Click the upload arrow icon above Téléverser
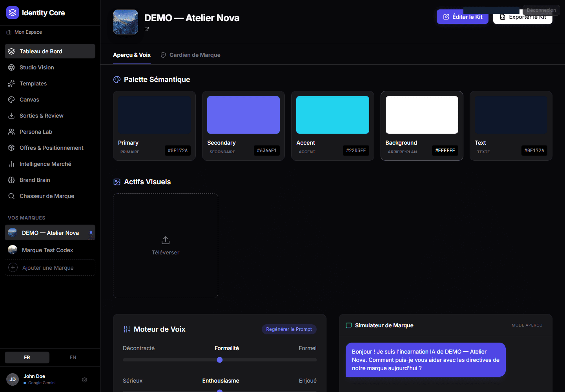565x392 pixels. 166,240
